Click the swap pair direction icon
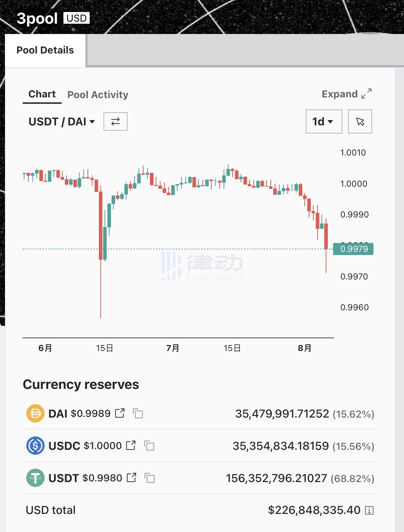The width and height of the screenshot is (404, 532). (x=116, y=121)
